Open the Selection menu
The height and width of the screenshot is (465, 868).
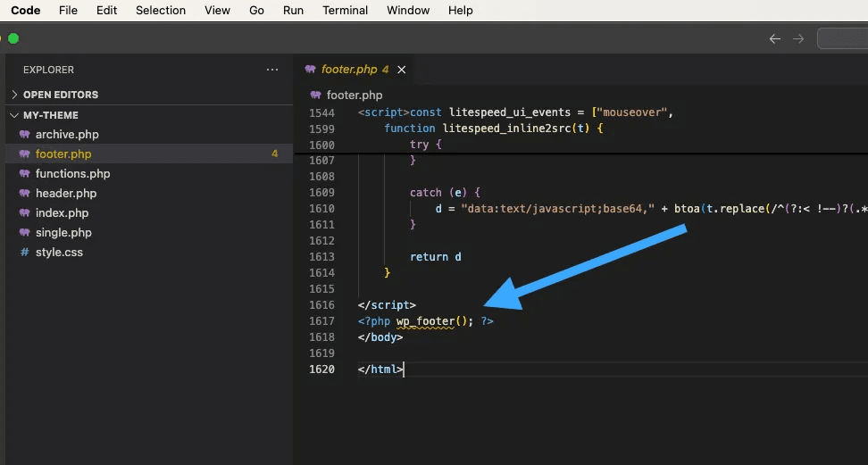(x=161, y=11)
